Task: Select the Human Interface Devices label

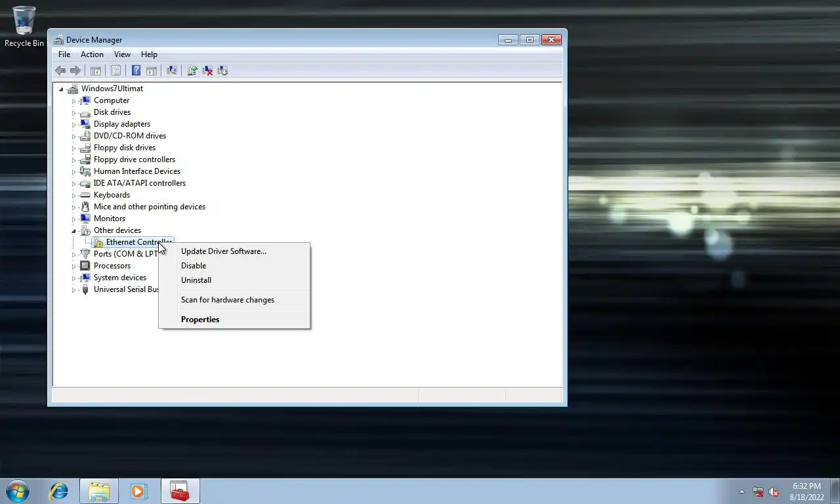Action: coord(137,171)
